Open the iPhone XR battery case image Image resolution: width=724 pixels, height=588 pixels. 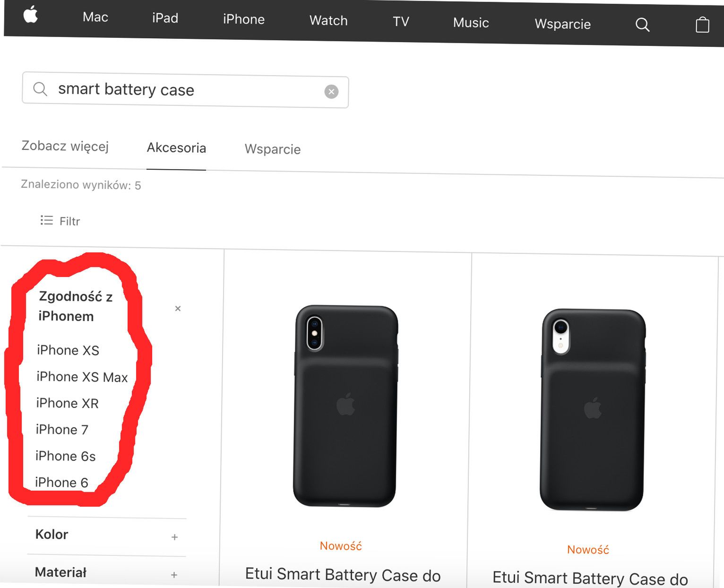point(593,409)
